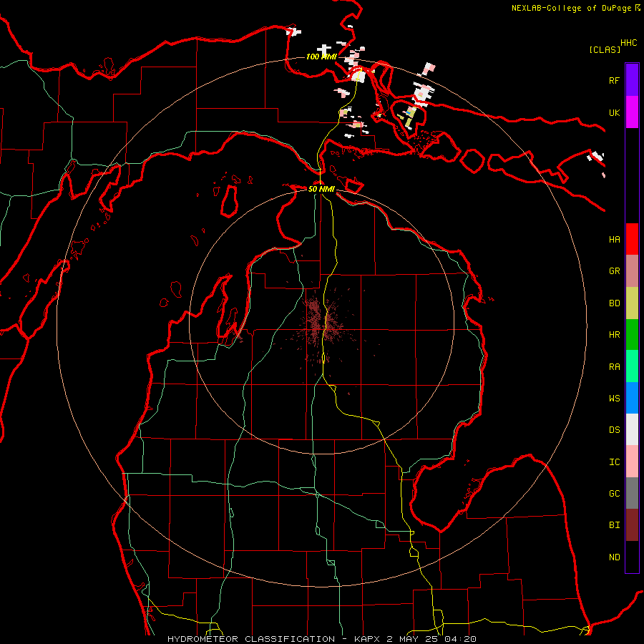This screenshot has height=644, width=644.
Task: Click the 100 NMI range ring label
Action: click(321, 57)
